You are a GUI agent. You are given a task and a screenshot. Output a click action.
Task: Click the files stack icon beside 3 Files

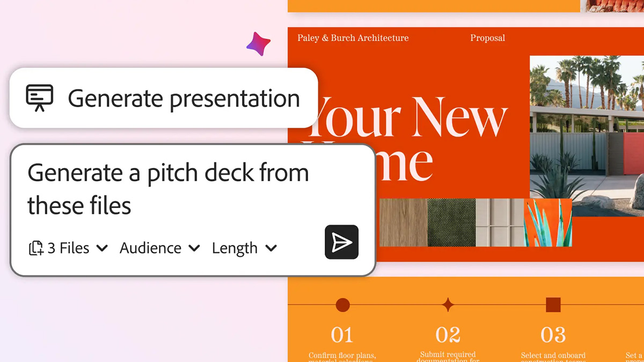[x=36, y=248]
